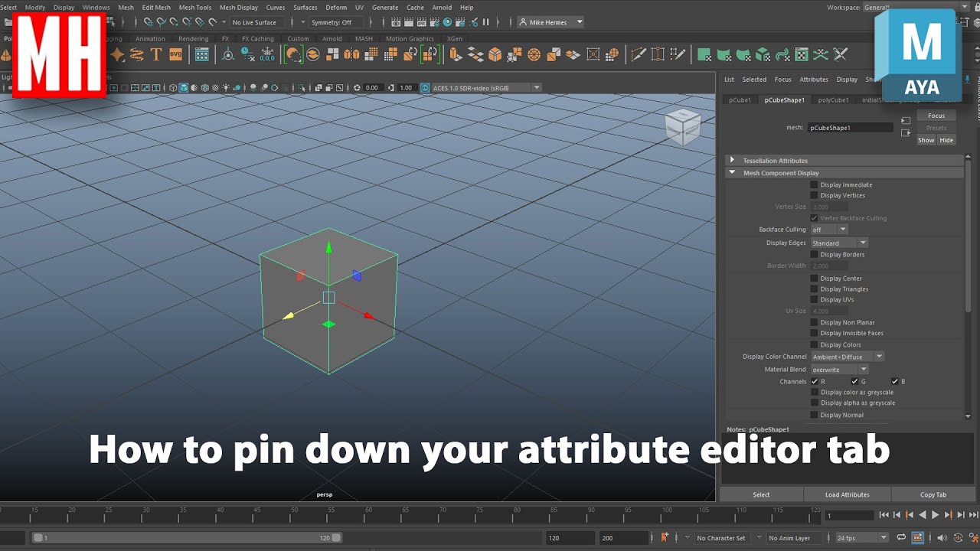This screenshot has width=980, height=551.
Task: Open the Symmetry: Off dropdown
Action: [x=336, y=22]
